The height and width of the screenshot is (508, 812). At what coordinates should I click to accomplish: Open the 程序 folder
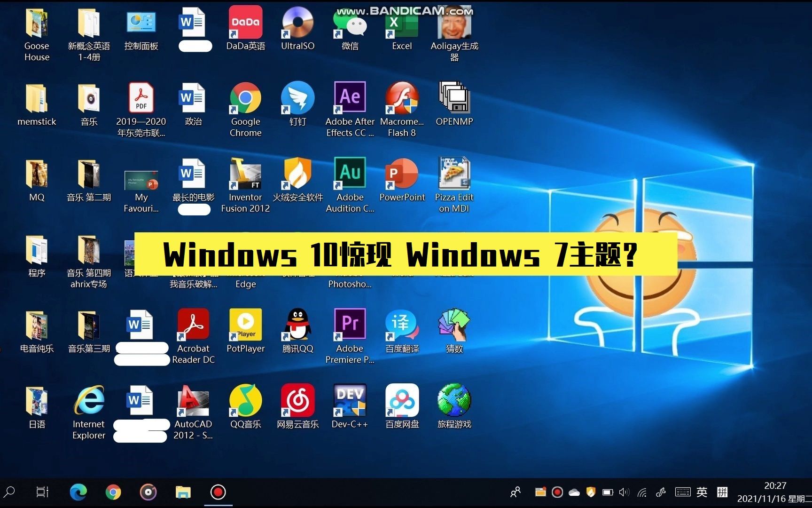pos(37,256)
